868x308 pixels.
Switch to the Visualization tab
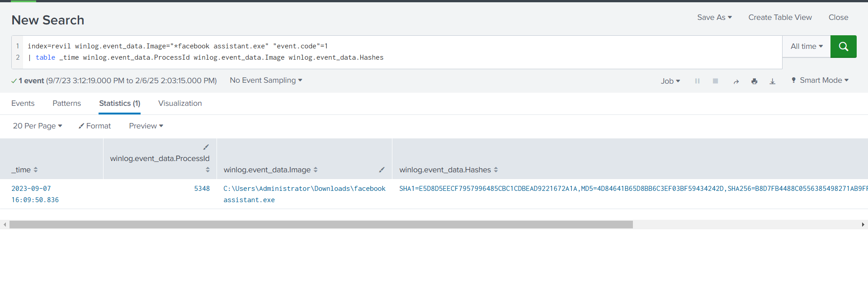[180, 103]
